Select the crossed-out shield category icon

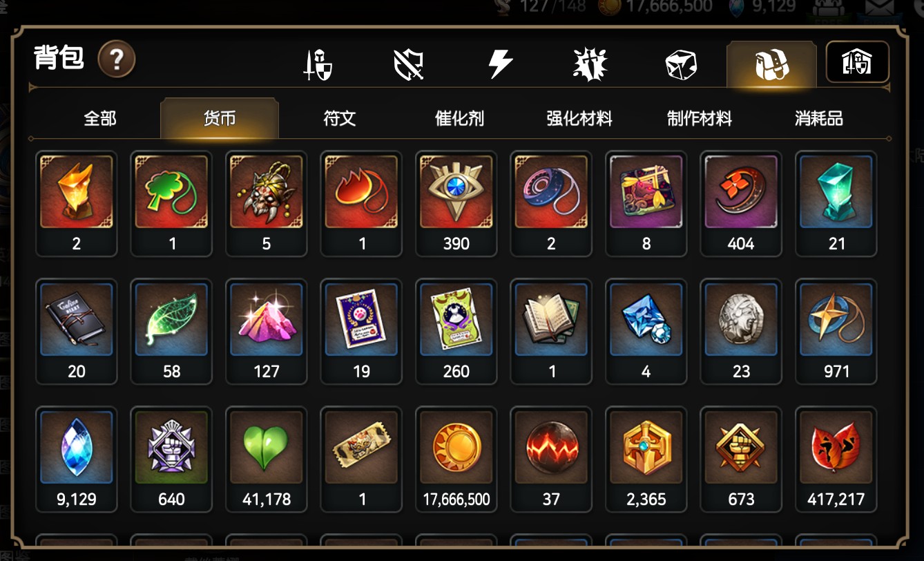tap(409, 65)
